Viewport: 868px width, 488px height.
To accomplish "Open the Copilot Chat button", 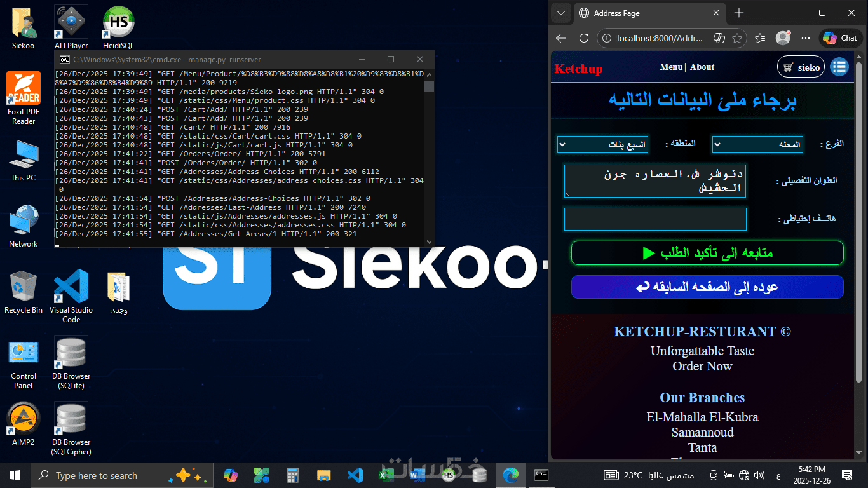I will click(x=840, y=38).
